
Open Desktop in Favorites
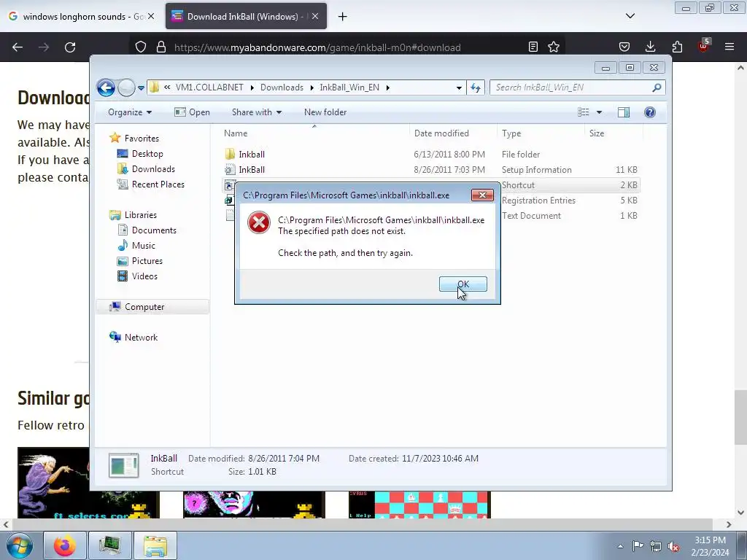(x=140, y=154)
